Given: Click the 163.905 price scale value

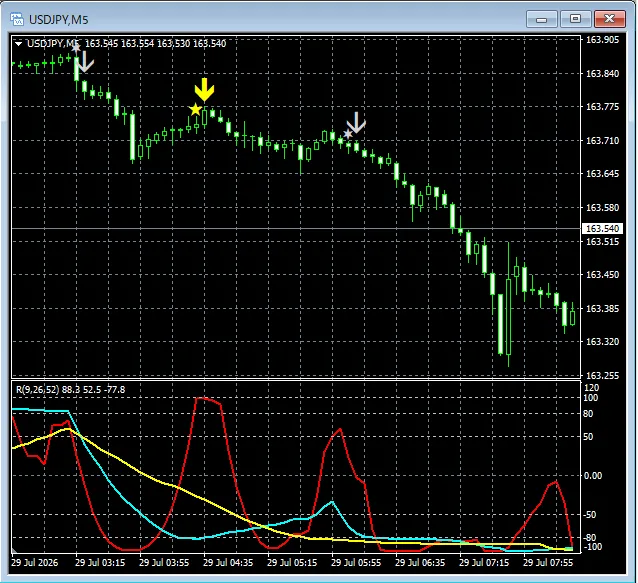Looking at the screenshot, I should (602, 39).
